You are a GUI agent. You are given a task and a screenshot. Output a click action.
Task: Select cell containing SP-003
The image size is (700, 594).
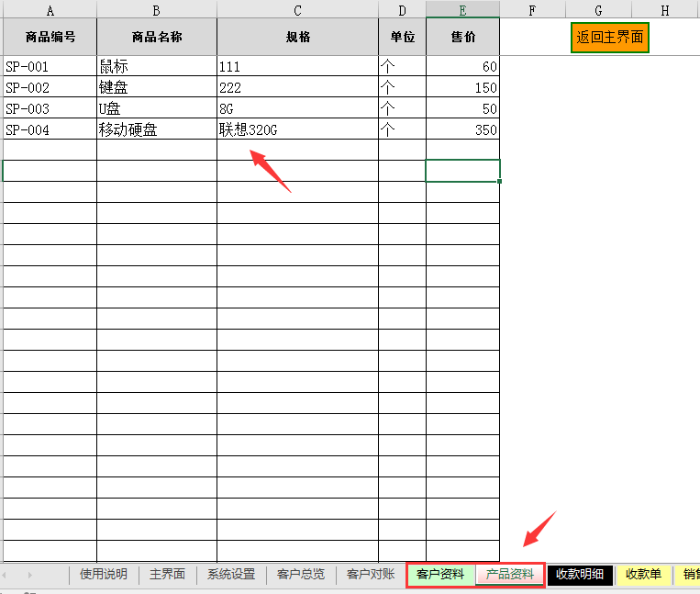[50, 108]
